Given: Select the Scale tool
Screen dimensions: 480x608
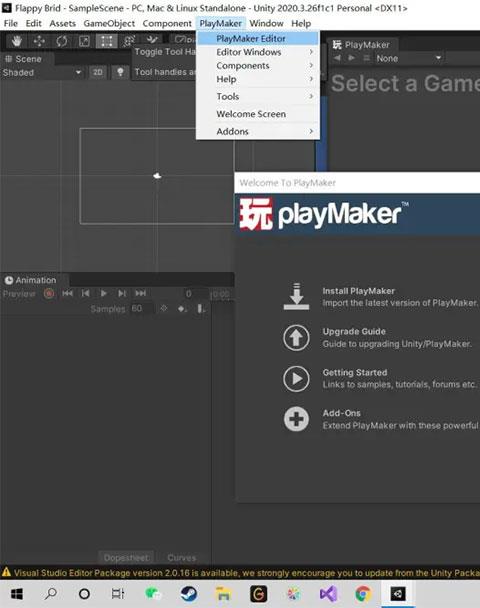Looking at the screenshot, I should (x=84, y=41).
